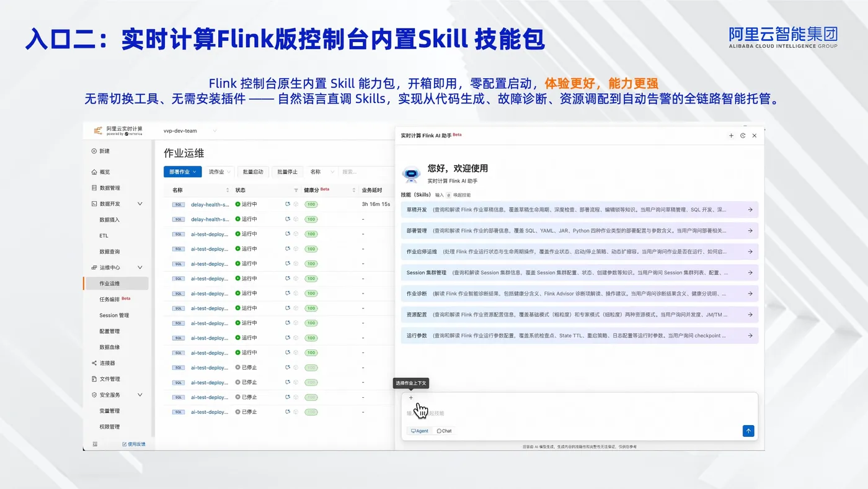This screenshot has height=489, width=868.
Task: Close the Flink AI assistant panel
Action: 754,135
